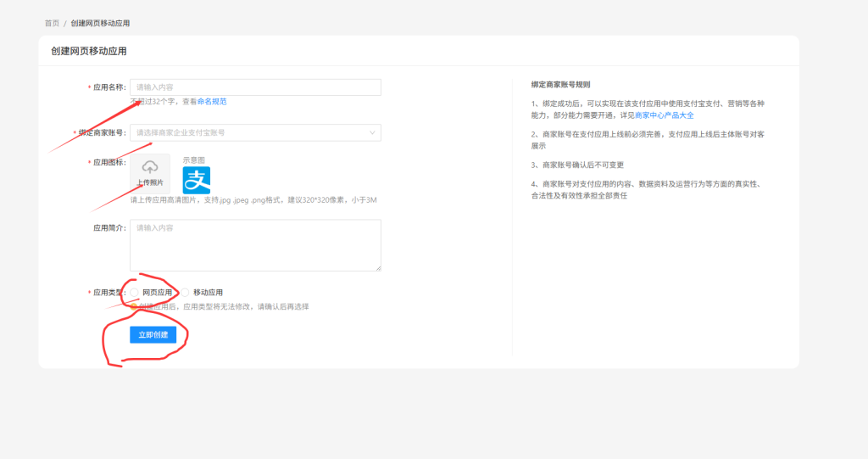Click the 示意图 label above sample icon
This screenshot has height=459, width=868.
click(194, 160)
